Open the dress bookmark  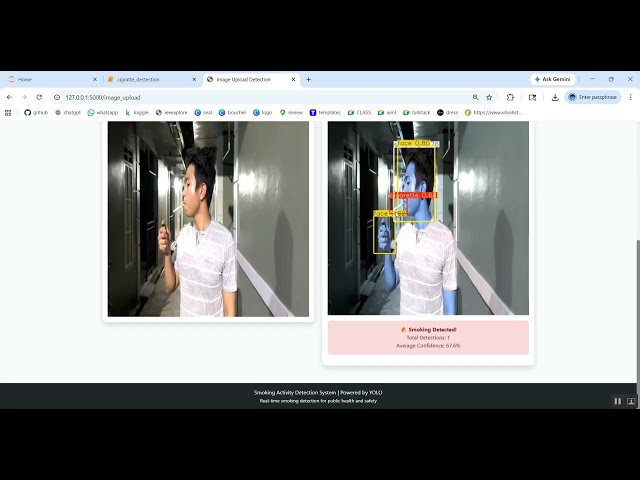click(448, 113)
